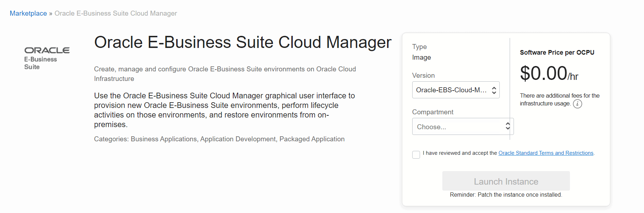The height and width of the screenshot is (213, 644).
Task: Click the "Reminder: Patch the instance" note
Action: point(506,195)
